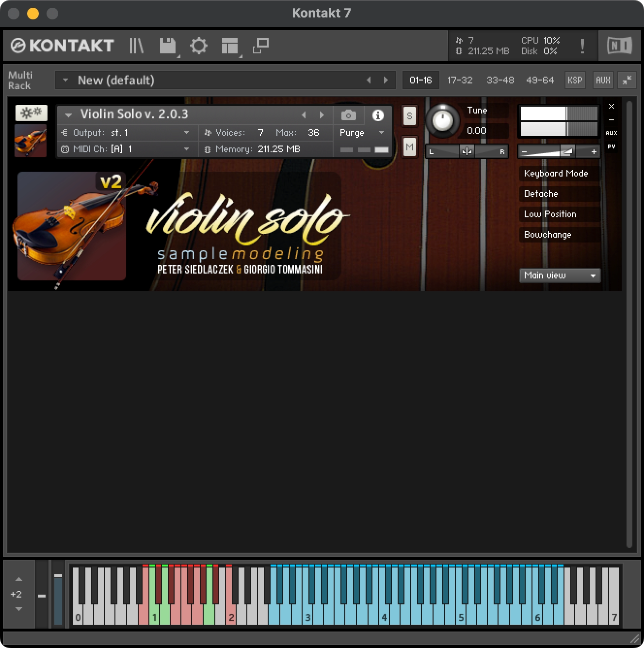
Task: Increase volume with the plus button
Action: pos(594,152)
